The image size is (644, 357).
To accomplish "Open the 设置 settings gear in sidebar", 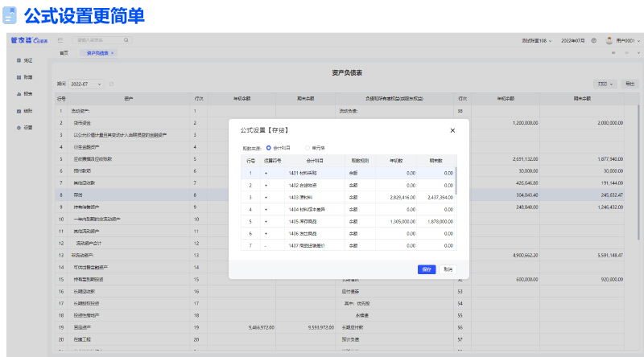I will [19, 127].
